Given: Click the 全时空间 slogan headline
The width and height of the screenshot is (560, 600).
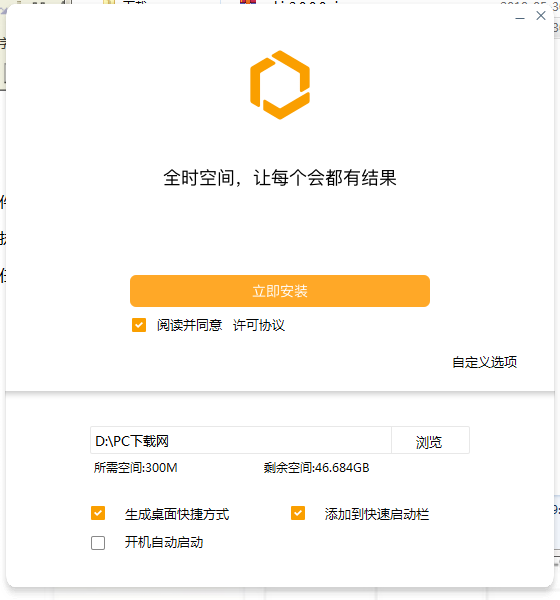Looking at the screenshot, I should tap(280, 178).
